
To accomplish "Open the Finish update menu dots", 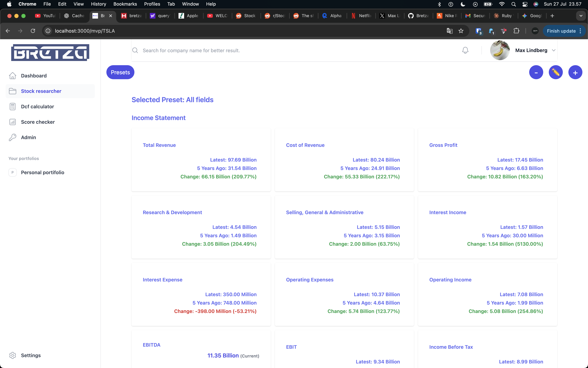I will 580,31.
